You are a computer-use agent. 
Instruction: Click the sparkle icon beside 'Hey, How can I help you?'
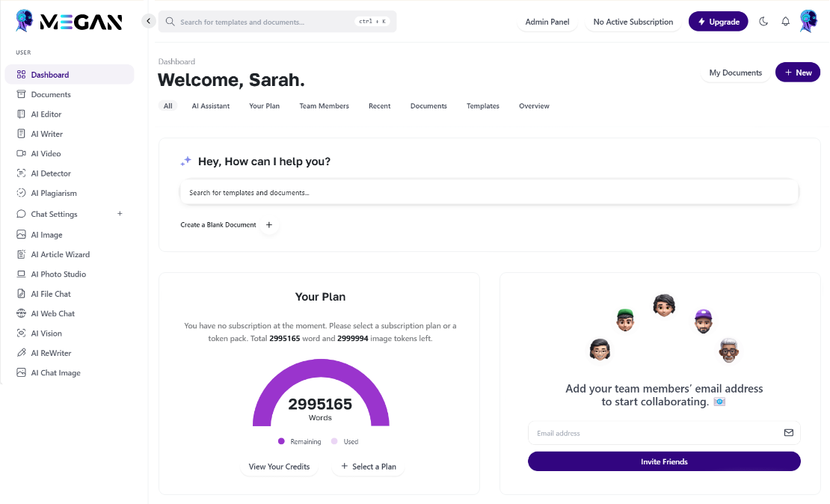[185, 162]
